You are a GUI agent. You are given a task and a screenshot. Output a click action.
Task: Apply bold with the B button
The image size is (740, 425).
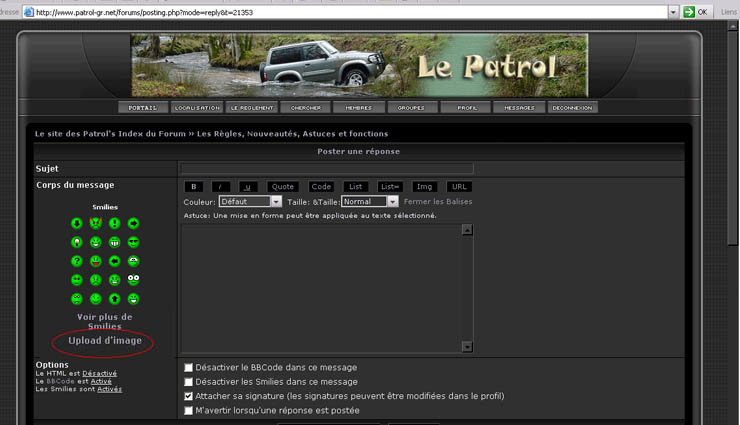pyautogui.click(x=193, y=187)
